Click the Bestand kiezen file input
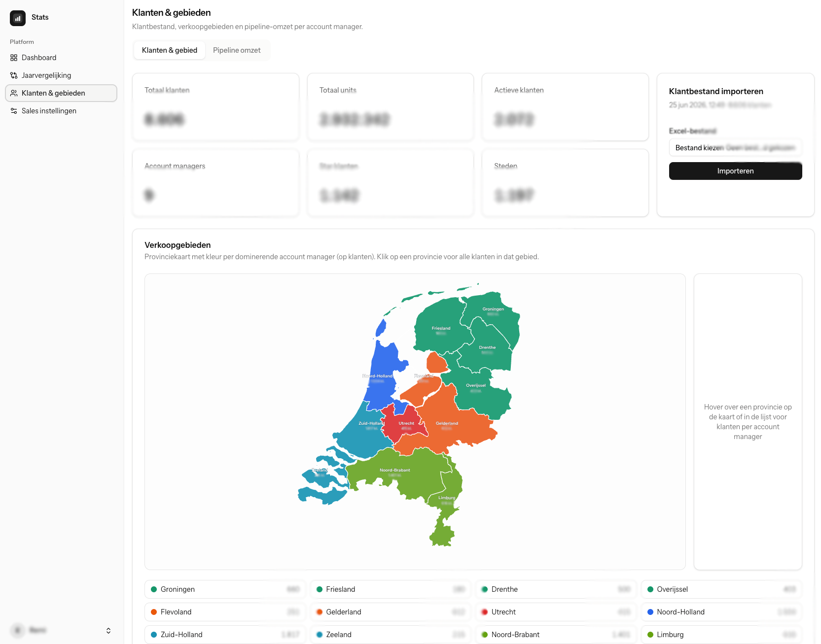The image size is (821, 644). point(735,148)
